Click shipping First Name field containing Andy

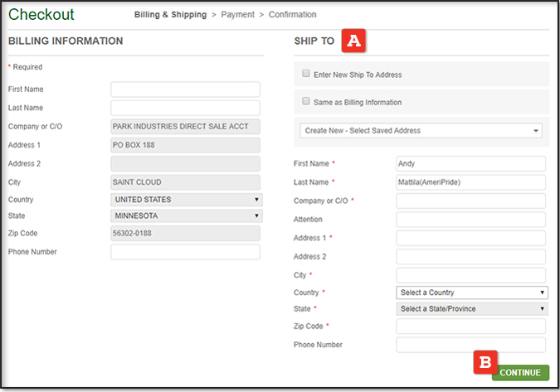click(x=470, y=164)
